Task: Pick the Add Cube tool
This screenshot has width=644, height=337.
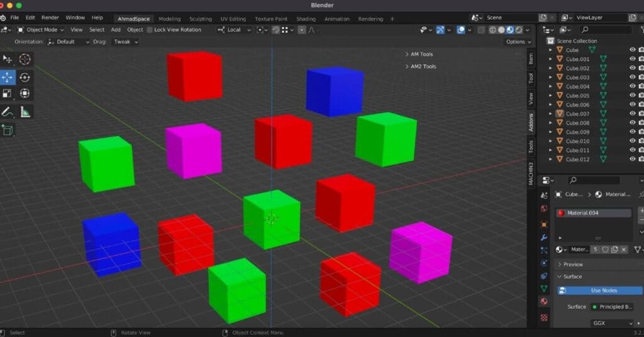Action: point(8,130)
